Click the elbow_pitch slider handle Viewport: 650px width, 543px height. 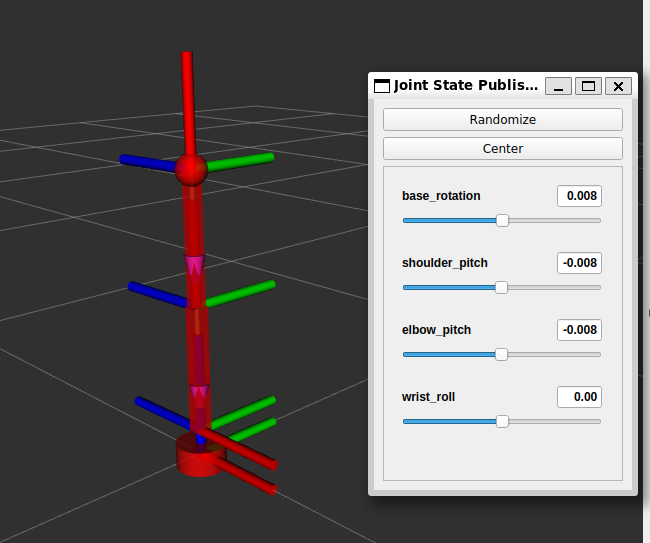(501, 354)
